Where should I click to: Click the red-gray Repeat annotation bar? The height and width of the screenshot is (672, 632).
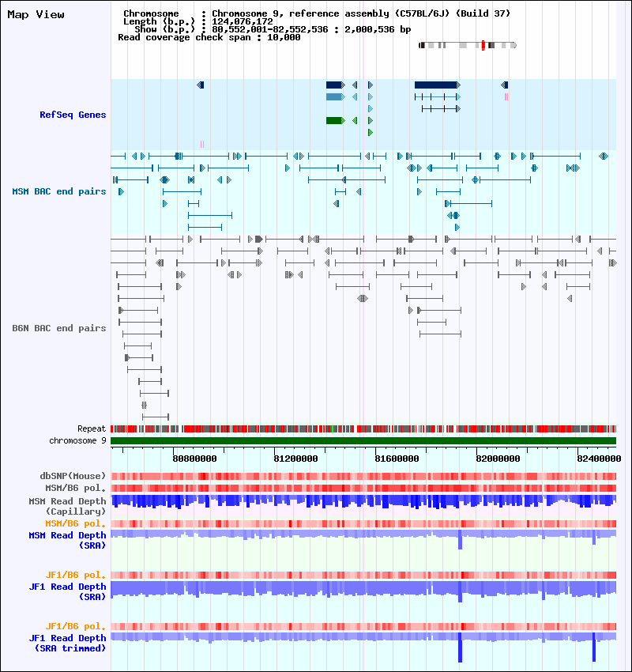tap(363, 428)
